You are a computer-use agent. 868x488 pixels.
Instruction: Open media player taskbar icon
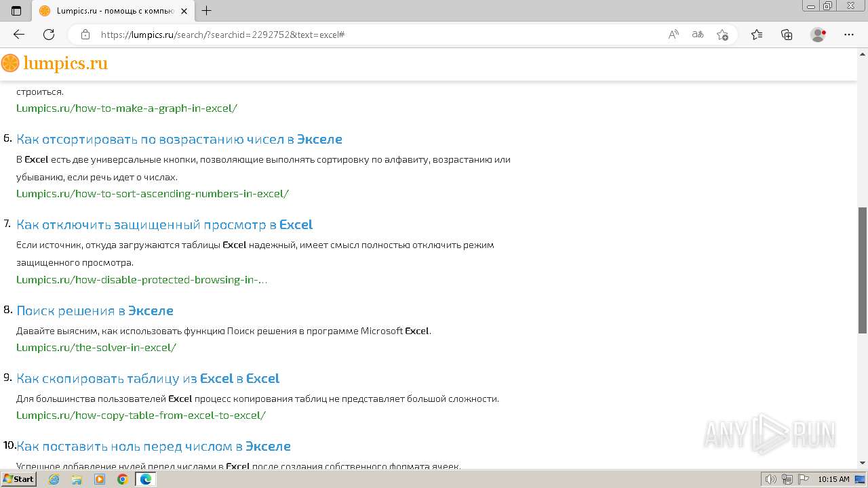coord(100,479)
